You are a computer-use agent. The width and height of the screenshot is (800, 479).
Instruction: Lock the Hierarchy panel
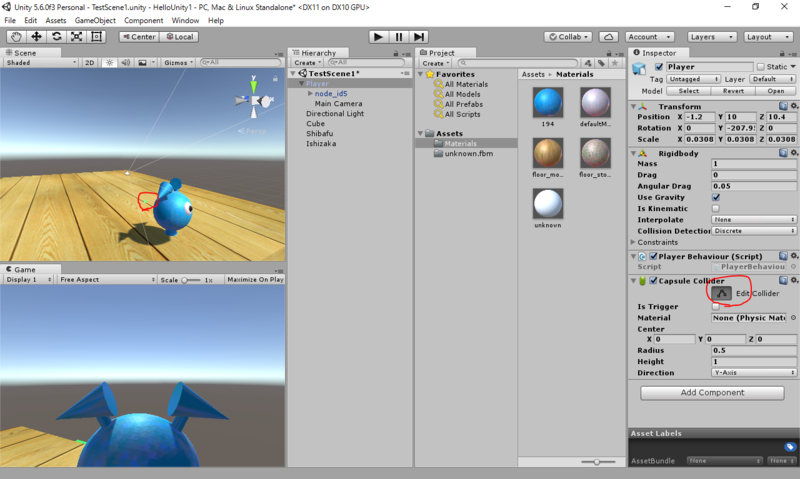click(395, 53)
